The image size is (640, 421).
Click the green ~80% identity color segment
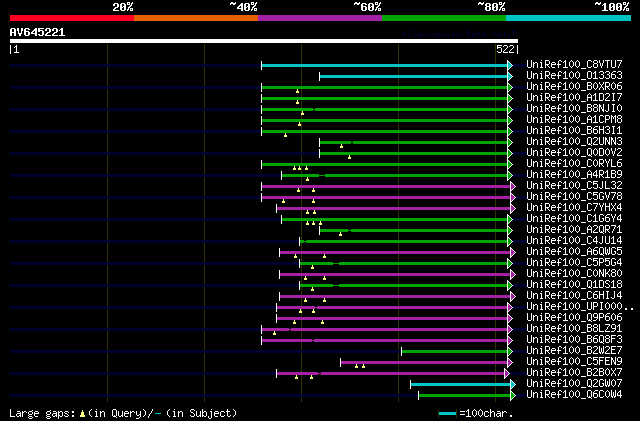444,18
